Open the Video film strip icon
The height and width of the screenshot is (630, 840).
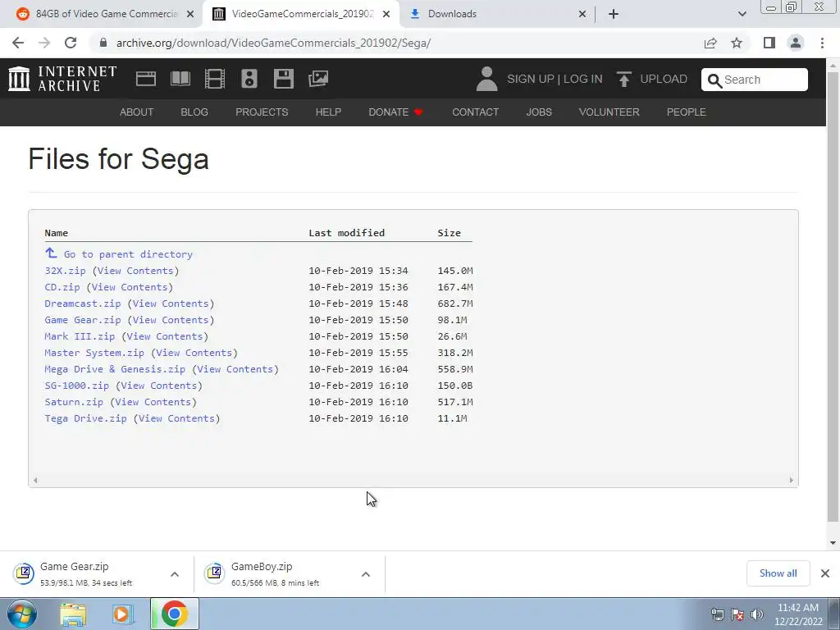point(215,79)
